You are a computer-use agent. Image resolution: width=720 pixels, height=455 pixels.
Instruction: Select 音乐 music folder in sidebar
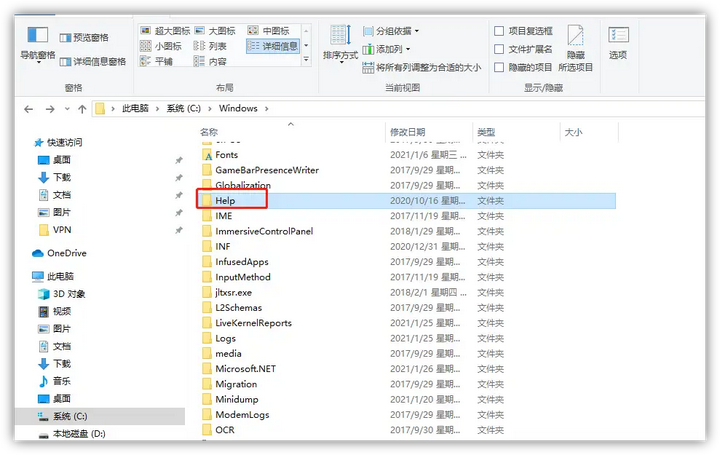(61, 381)
